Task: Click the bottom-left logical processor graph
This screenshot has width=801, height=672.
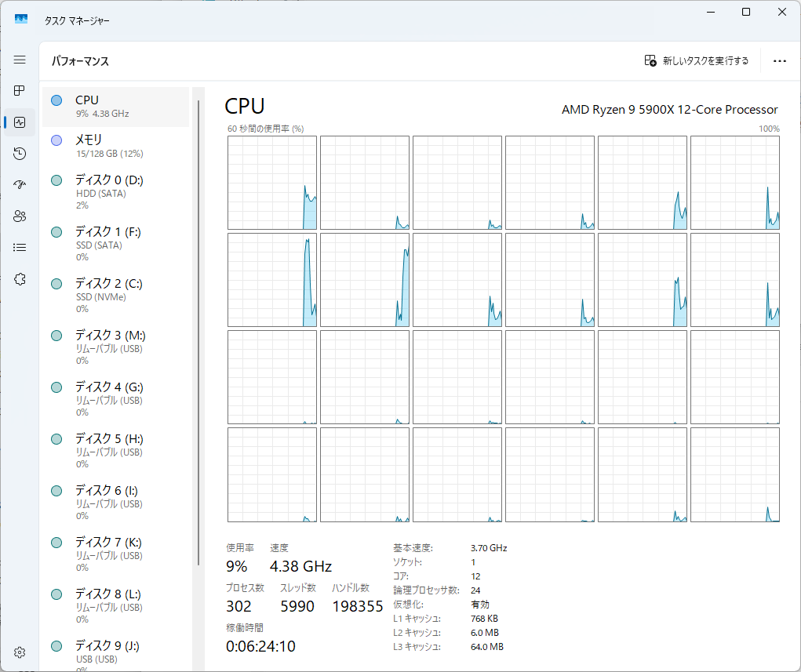Action: [x=272, y=475]
